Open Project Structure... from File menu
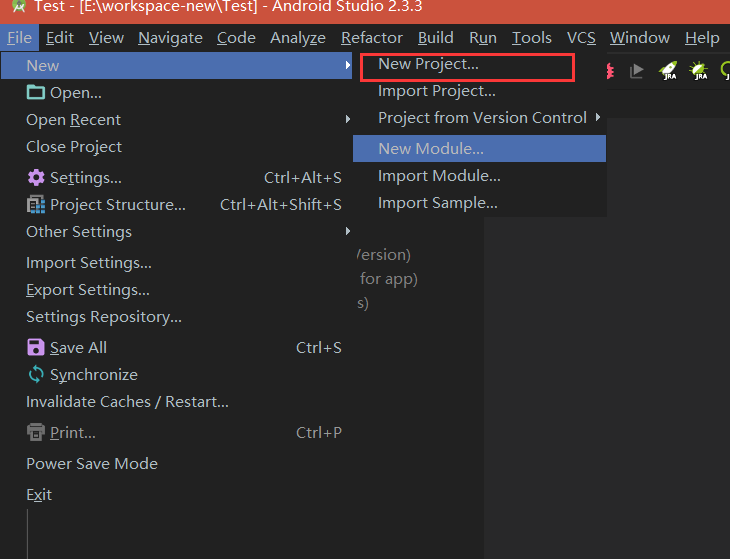 [x=176, y=204]
